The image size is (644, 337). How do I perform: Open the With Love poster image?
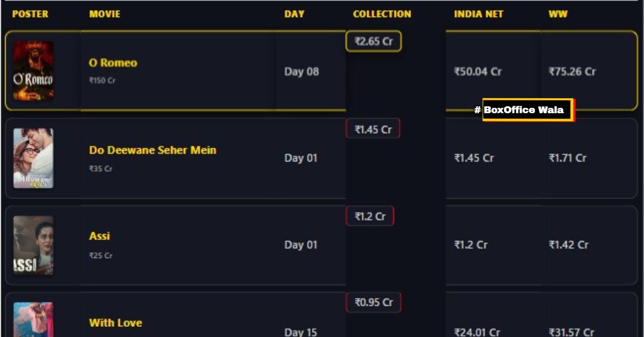(33, 320)
